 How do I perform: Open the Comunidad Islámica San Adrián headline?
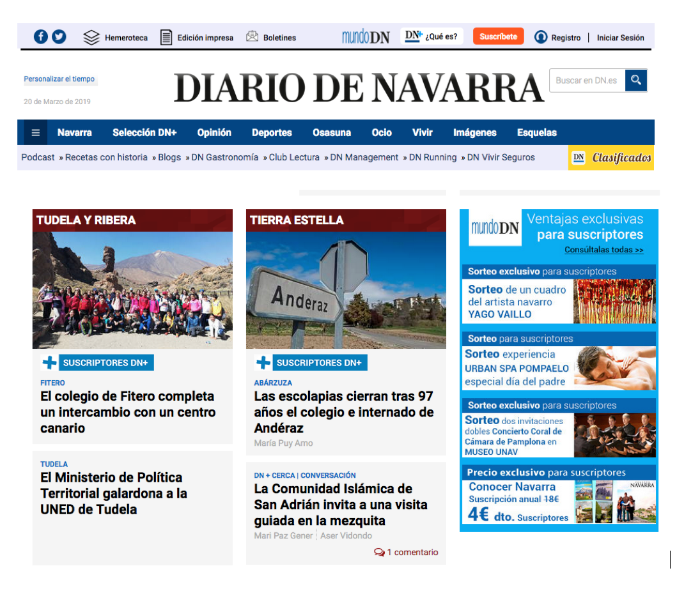pos(341,505)
